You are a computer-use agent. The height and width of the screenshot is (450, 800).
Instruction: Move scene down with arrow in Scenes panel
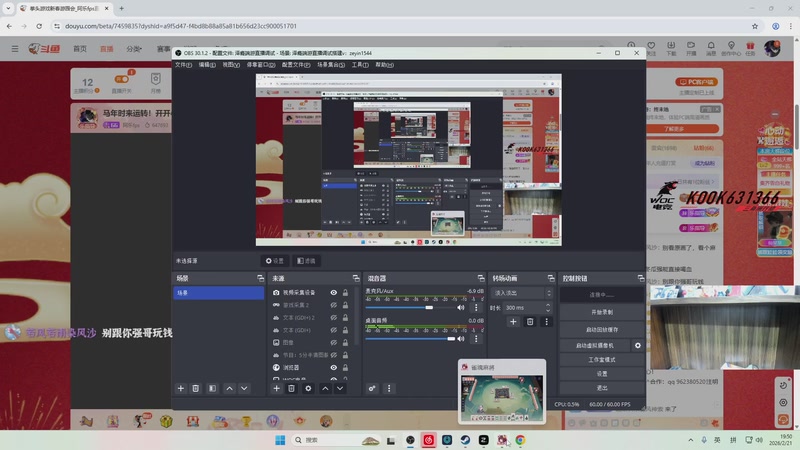click(244, 388)
